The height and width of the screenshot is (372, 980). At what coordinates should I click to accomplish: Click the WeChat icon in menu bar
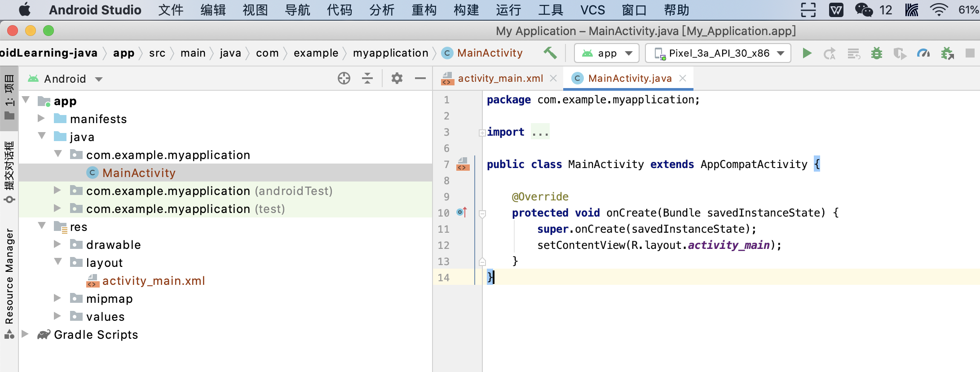point(863,10)
